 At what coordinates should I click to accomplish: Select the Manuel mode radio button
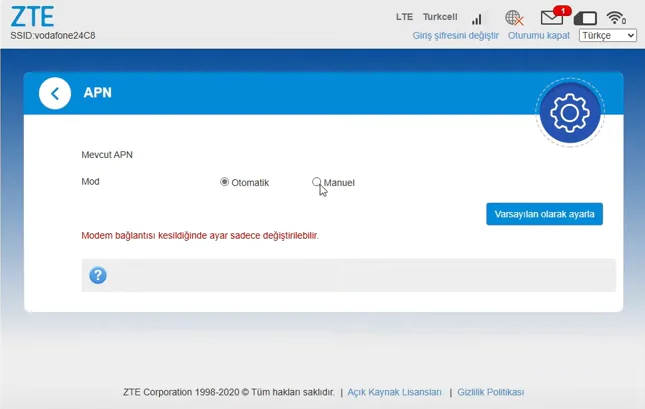316,181
